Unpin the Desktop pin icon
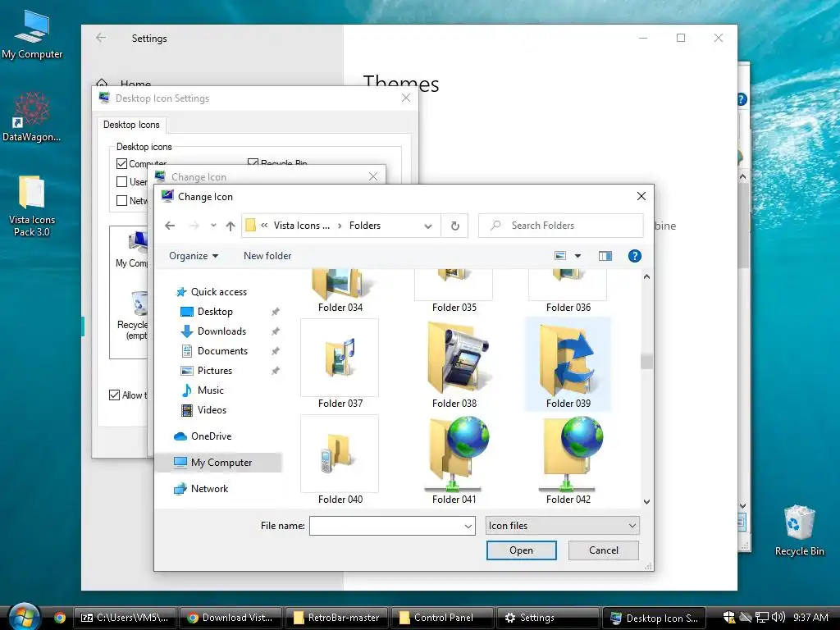Image resolution: width=840 pixels, height=630 pixels. pos(276,312)
